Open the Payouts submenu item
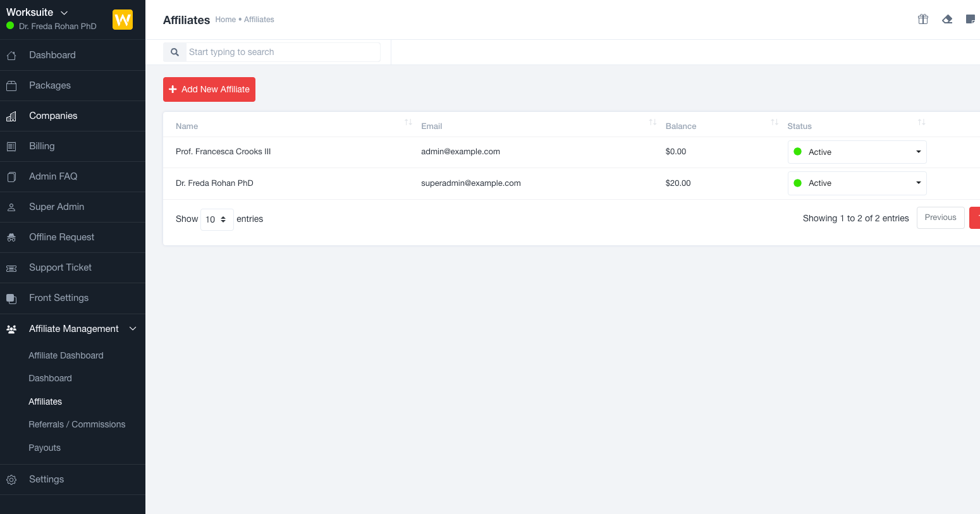 tap(45, 448)
